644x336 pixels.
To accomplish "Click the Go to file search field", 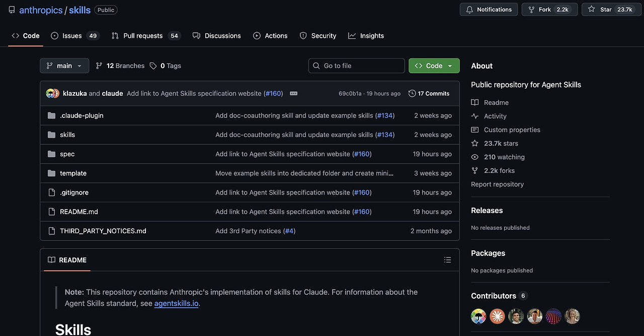I will point(356,66).
